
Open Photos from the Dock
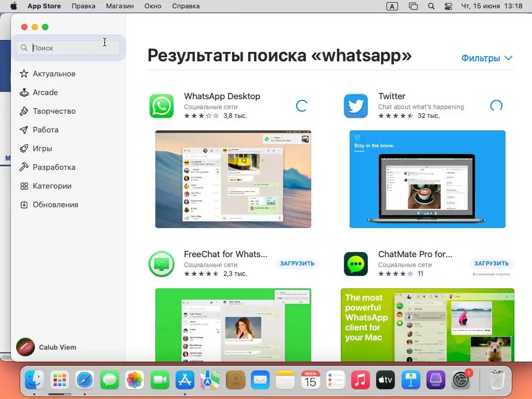(135, 379)
